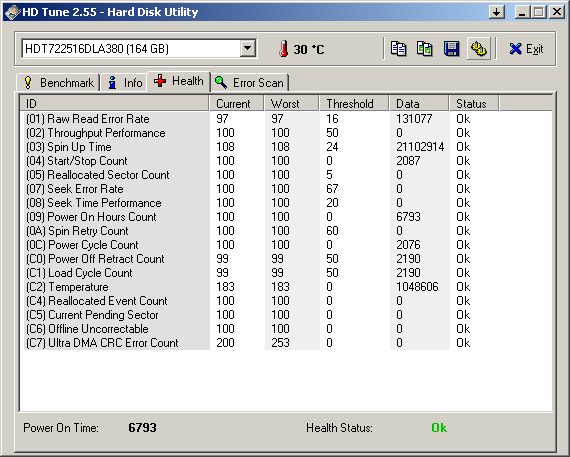This screenshot has height=457, width=570.
Task: Click the ID column header
Action: click(115, 104)
